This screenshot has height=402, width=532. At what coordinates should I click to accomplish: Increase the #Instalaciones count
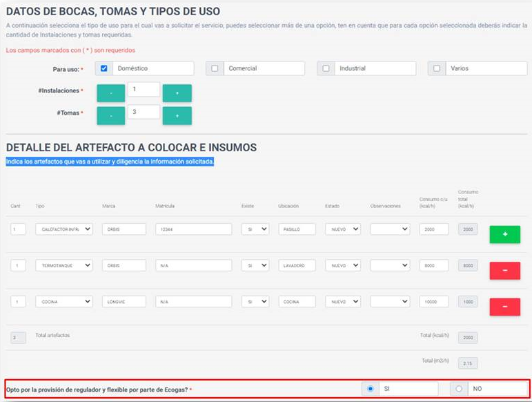[177, 93]
